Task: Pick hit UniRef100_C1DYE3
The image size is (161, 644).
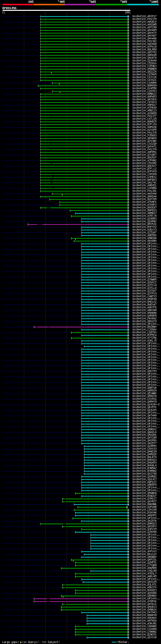Action: pos(144,91)
